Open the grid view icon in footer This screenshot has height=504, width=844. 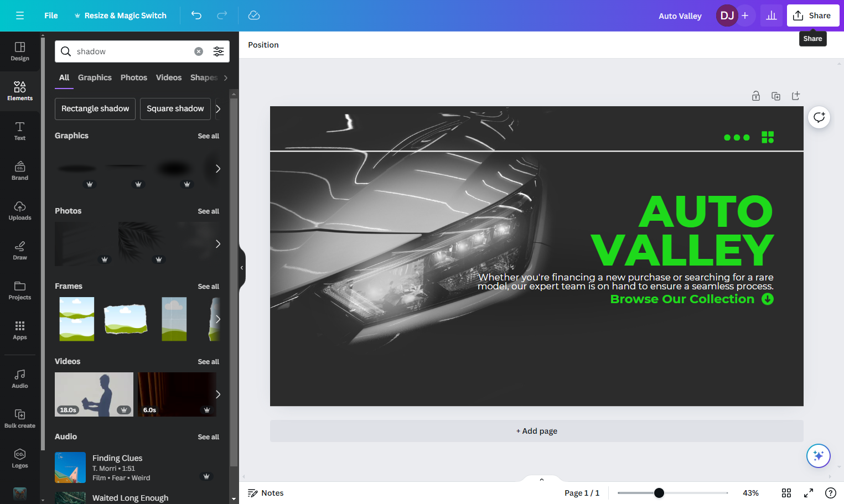point(786,493)
